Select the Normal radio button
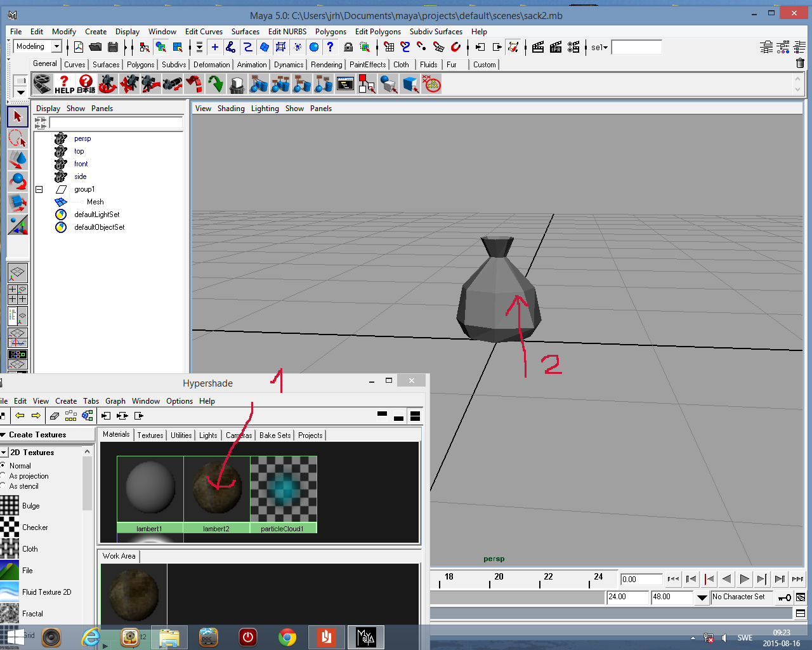812x650 pixels. [3, 465]
